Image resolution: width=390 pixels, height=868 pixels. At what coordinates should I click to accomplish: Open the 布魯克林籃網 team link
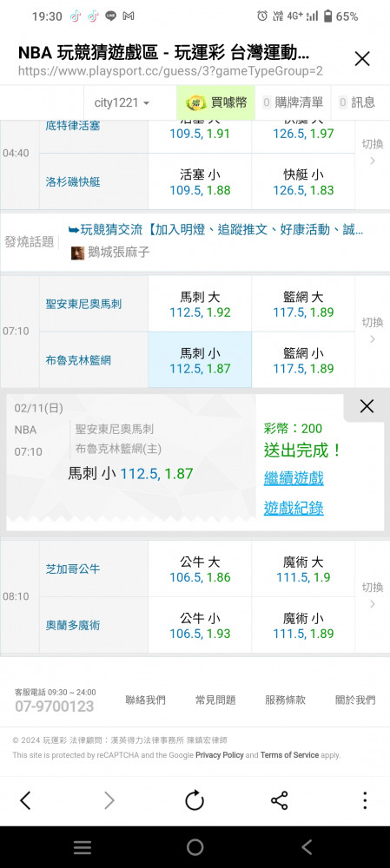tap(77, 360)
